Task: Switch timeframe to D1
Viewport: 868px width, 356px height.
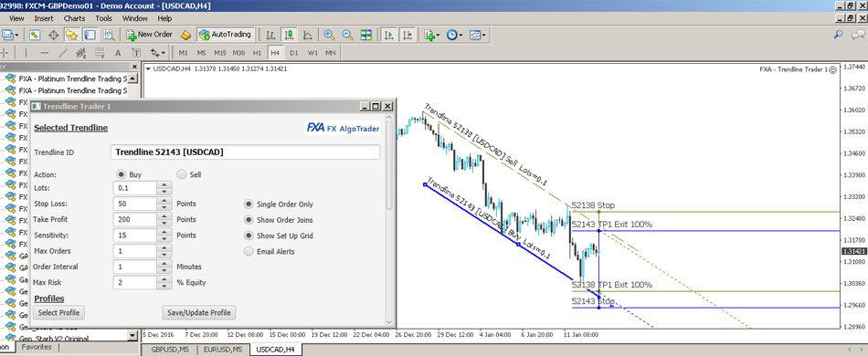Action: (294, 53)
